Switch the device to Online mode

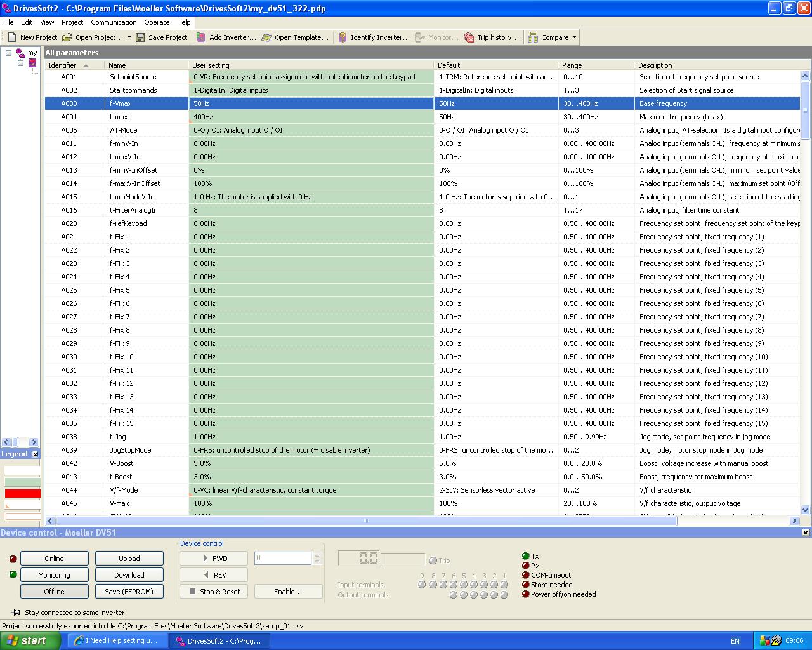click(54, 559)
